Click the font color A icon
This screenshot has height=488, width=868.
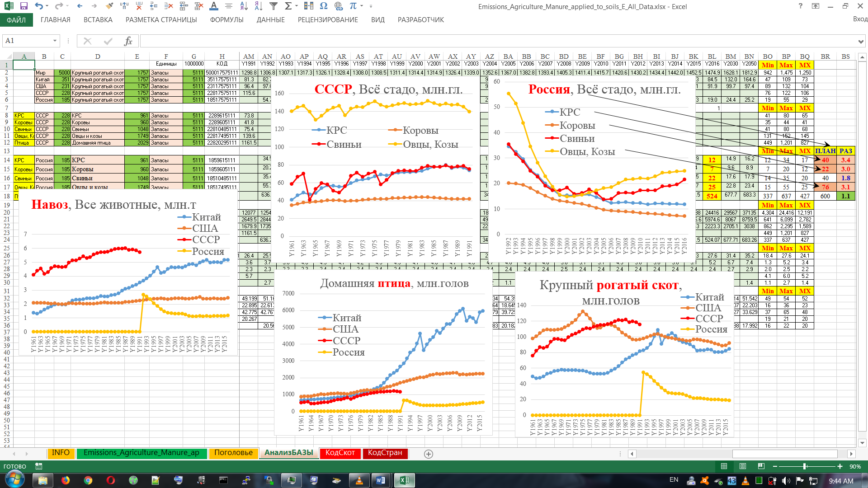pos(214,6)
